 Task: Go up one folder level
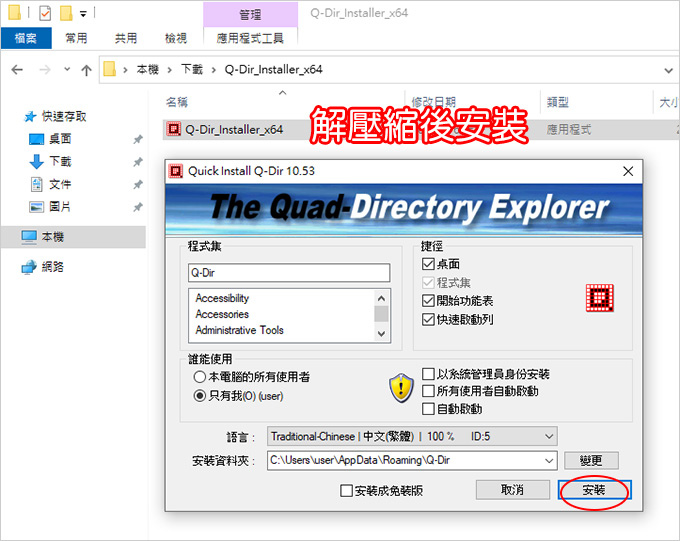click(86, 70)
